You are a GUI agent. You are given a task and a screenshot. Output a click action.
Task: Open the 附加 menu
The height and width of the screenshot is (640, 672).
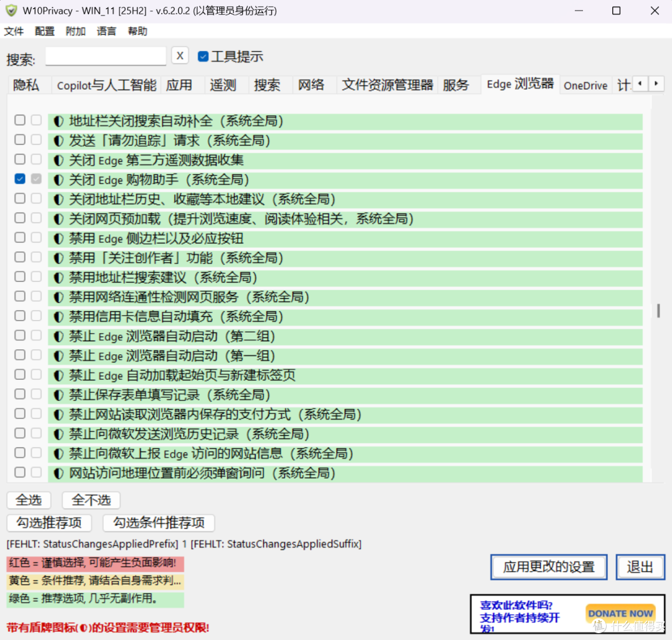pos(76,31)
